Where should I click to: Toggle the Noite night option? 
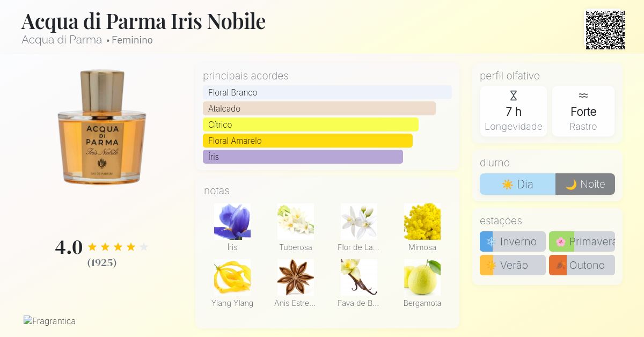[585, 184]
